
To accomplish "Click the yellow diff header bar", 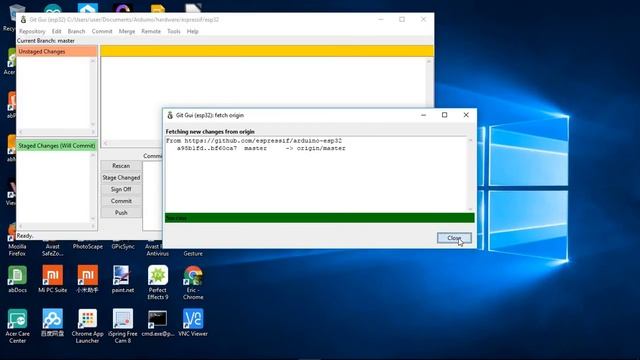I will [x=267, y=51].
